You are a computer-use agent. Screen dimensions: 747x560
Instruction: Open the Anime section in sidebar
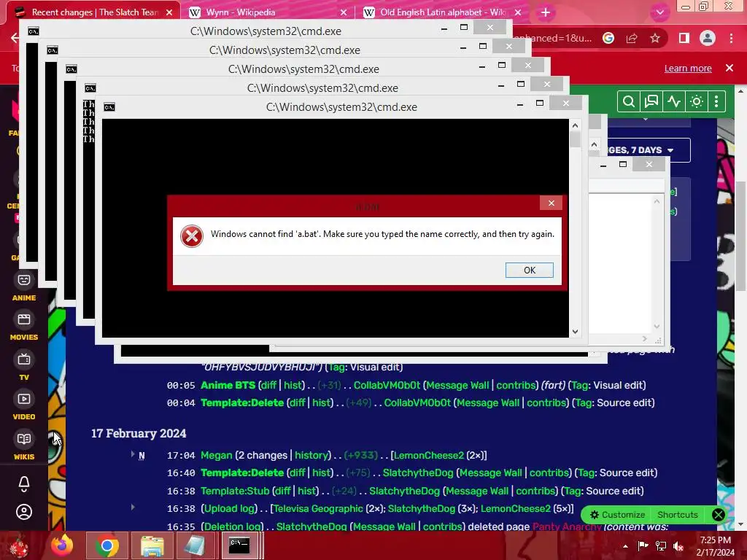click(24, 287)
